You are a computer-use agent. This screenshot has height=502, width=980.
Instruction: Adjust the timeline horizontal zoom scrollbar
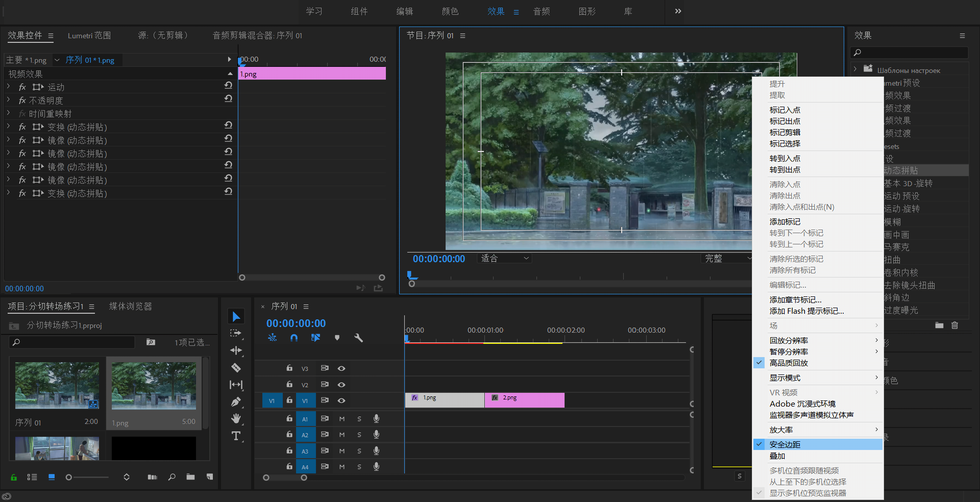point(285,478)
